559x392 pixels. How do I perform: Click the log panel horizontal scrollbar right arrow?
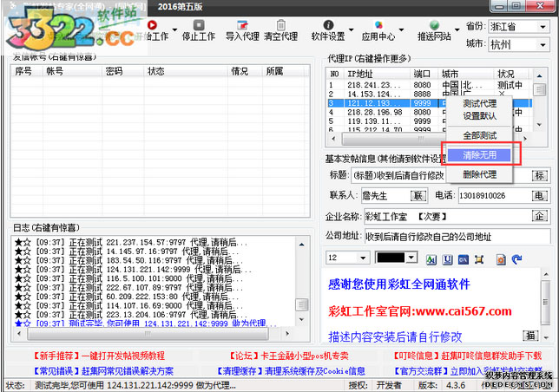[x=287, y=334]
